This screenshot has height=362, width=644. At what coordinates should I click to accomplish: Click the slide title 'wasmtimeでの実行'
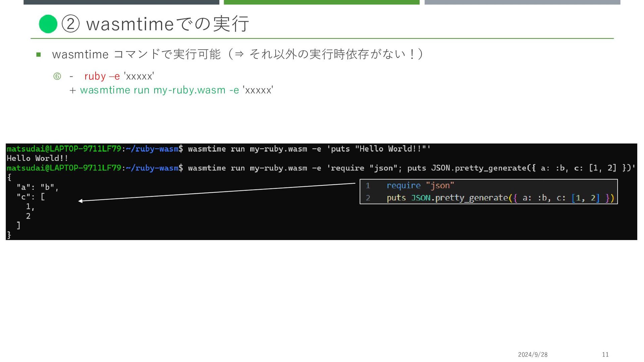coord(167,24)
